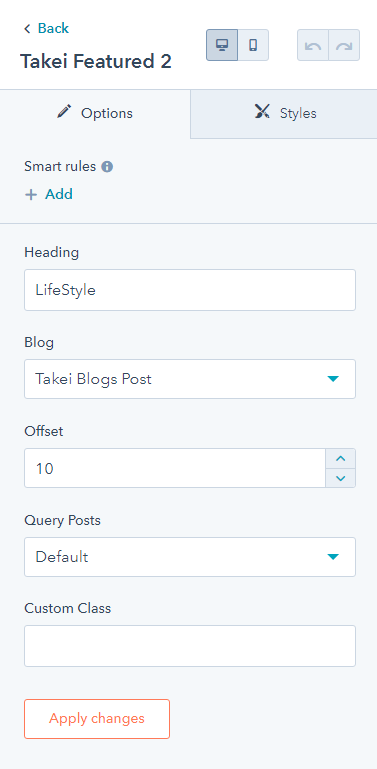Expand Blog menu via its arrow
The image size is (377, 769).
pos(333,379)
